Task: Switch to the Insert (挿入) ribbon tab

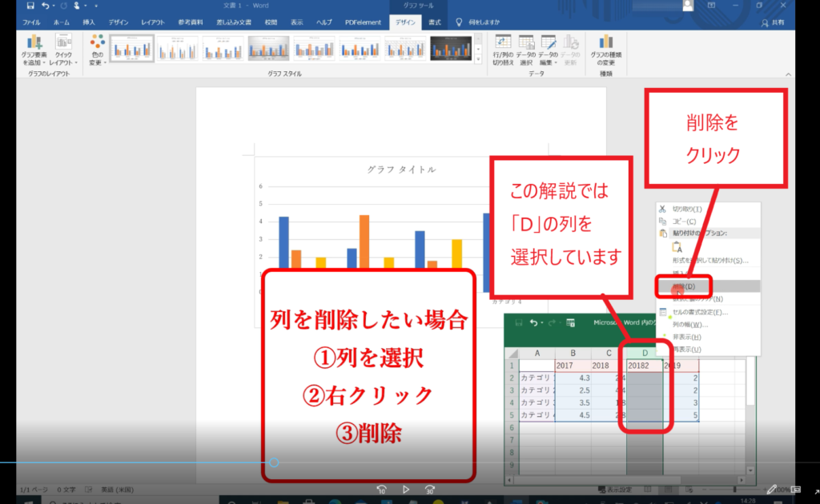Action: coord(90,22)
